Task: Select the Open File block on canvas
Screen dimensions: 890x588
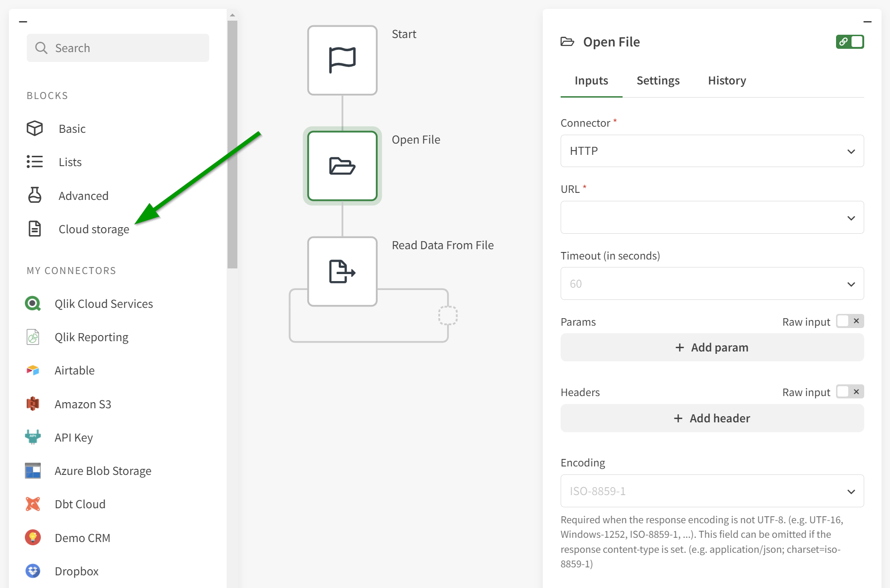Action: (342, 166)
